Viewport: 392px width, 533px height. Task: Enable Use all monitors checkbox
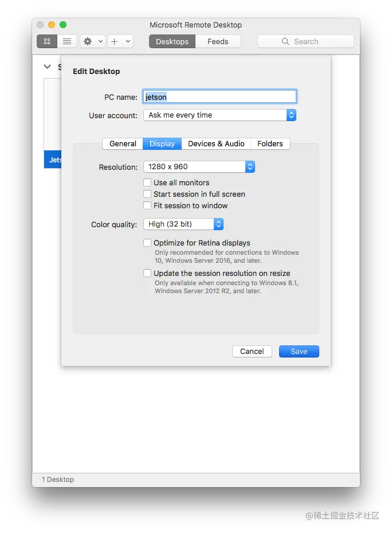[x=147, y=182]
